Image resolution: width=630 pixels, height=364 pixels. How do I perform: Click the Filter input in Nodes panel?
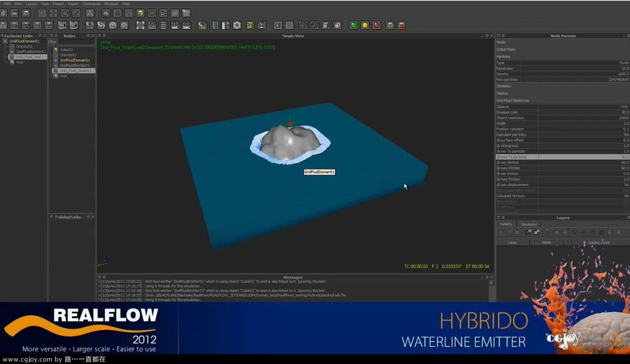(77, 42)
